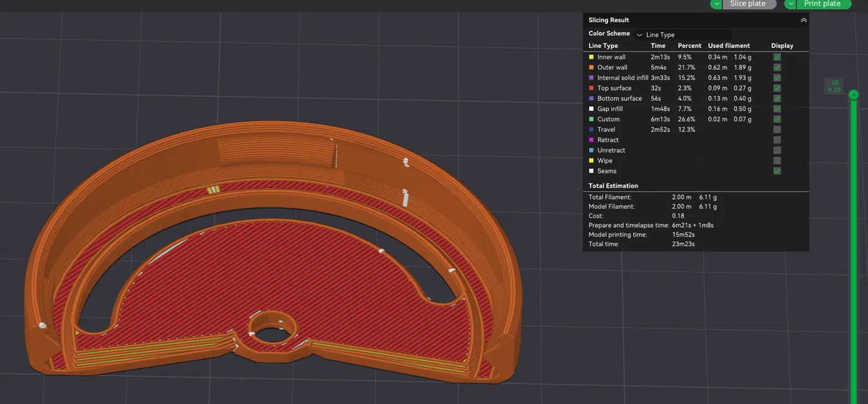Enable Wipe display checkbox
The image size is (868, 404).
point(777,160)
